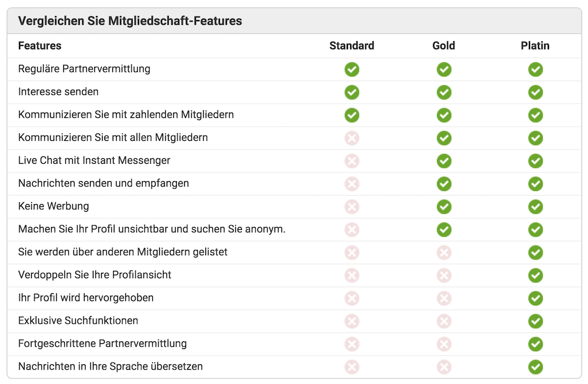Click Standard green check for Reguläre Partnervermittlung
Image resolution: width=588 pixels, height=384 pixels.
(x=352, y=70)
